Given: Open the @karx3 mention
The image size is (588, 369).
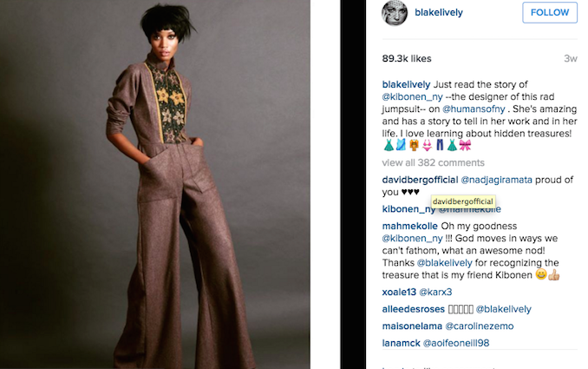Looking at the screenshot, I should 435,292.
